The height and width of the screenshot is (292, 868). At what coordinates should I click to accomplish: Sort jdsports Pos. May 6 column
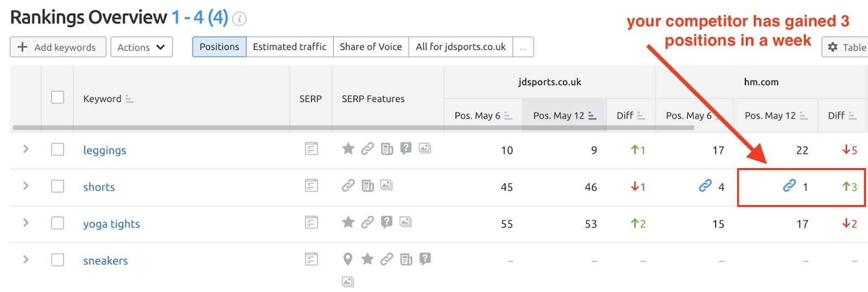coord(508,116)
